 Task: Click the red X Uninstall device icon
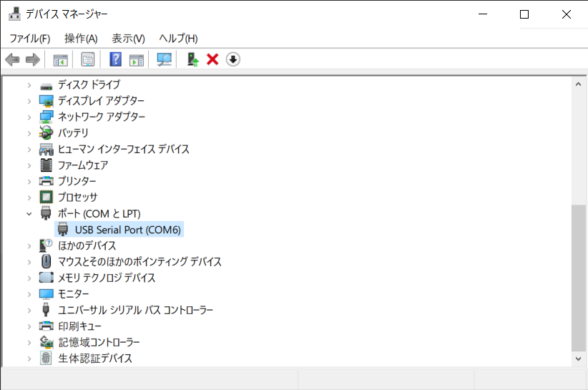pos(212,59)
